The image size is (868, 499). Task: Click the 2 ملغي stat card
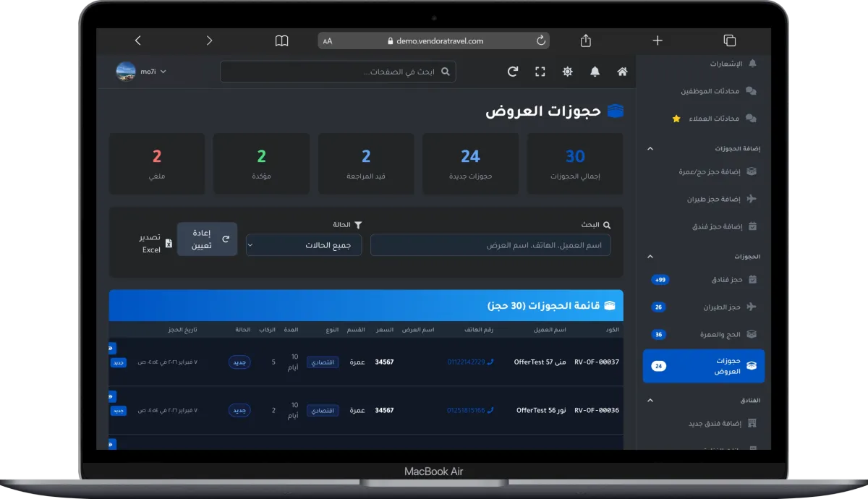[x=157, y=163]
